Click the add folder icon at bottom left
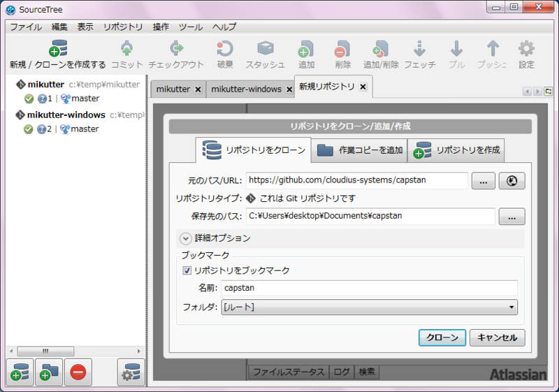Image resolution: width=559 pixels, height=392 pixels. pos(49,372)
